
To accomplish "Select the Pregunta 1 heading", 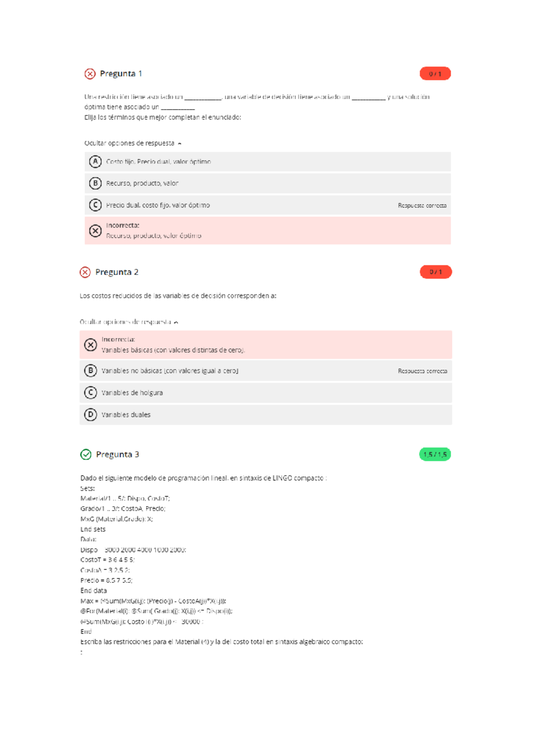I will (120, 73).
